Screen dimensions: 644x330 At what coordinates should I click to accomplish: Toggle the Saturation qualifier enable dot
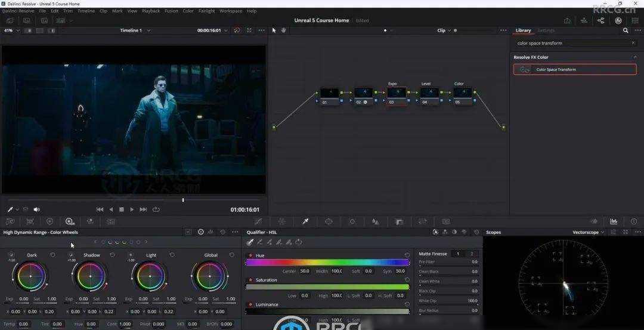(x=250, y=280)
